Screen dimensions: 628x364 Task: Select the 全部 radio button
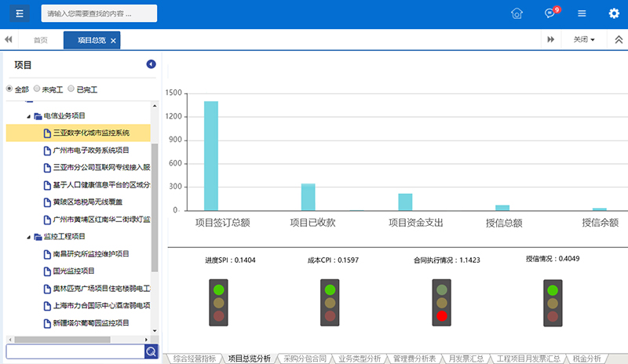pos(10,89)
